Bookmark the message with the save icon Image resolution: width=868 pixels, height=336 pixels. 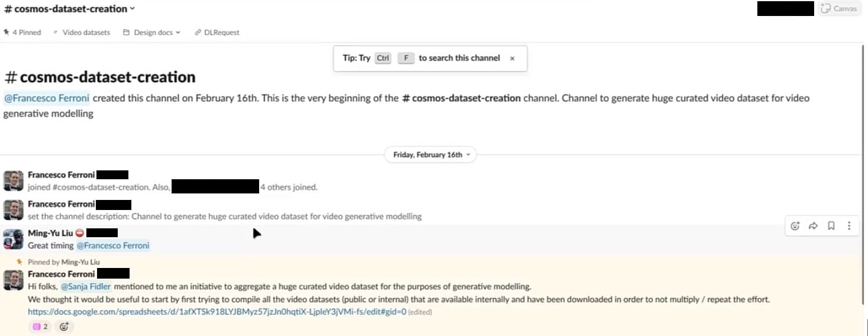[831, 226]
